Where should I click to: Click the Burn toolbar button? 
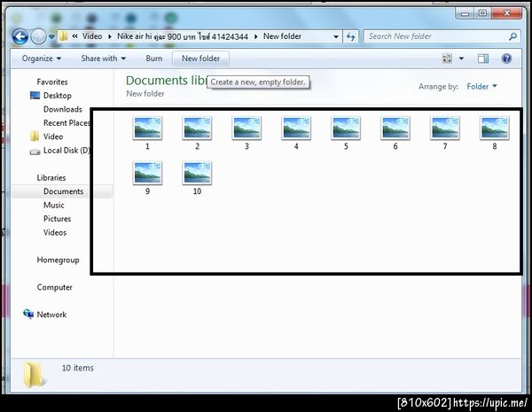pyautogui.click(x=154, y=58)
